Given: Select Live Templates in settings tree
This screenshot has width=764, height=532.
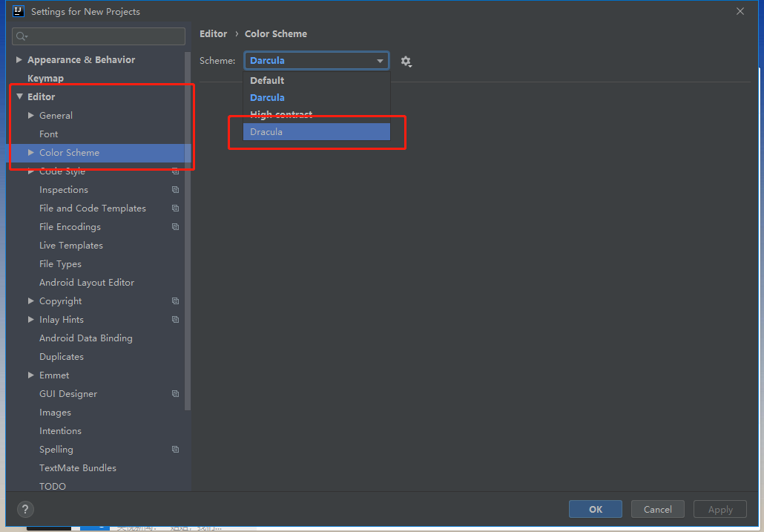Looking at the screenshot, I should point(71,245).
